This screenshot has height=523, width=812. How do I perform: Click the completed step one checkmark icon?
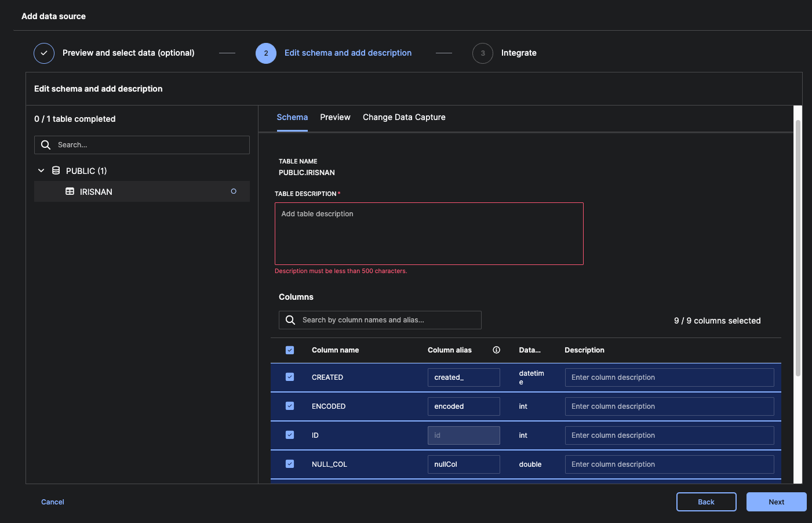pyautogui.click(x=44, y=53)
